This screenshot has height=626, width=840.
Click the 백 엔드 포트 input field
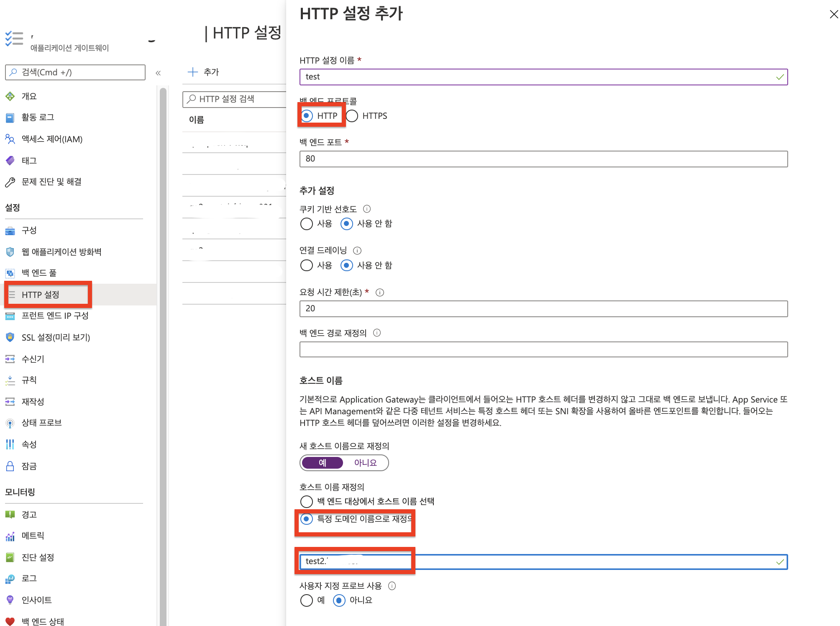click(543, 159)
